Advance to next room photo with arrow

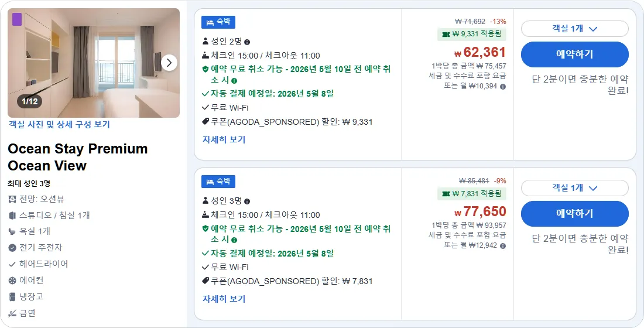pos(169,63)
